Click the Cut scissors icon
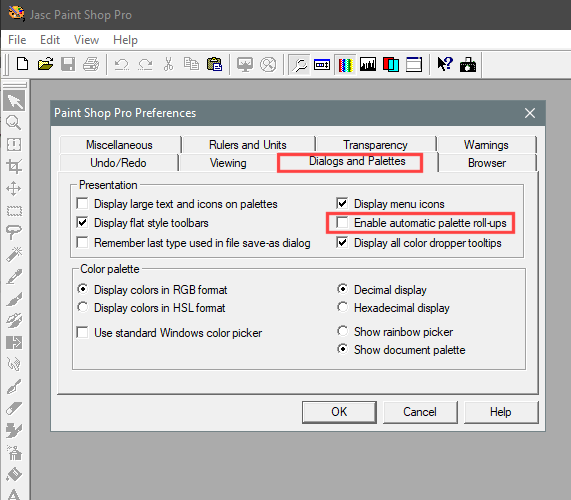 coord(168,64)
